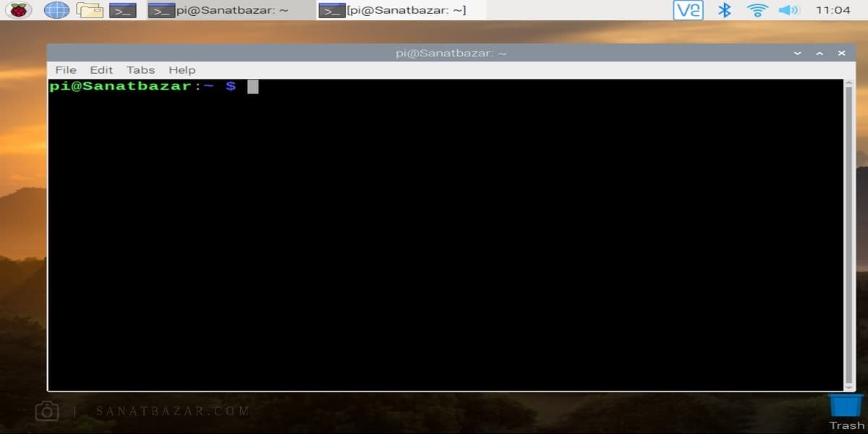Launch the web browser globe icon
Viewport: 868px width, 434px height.
56,10
